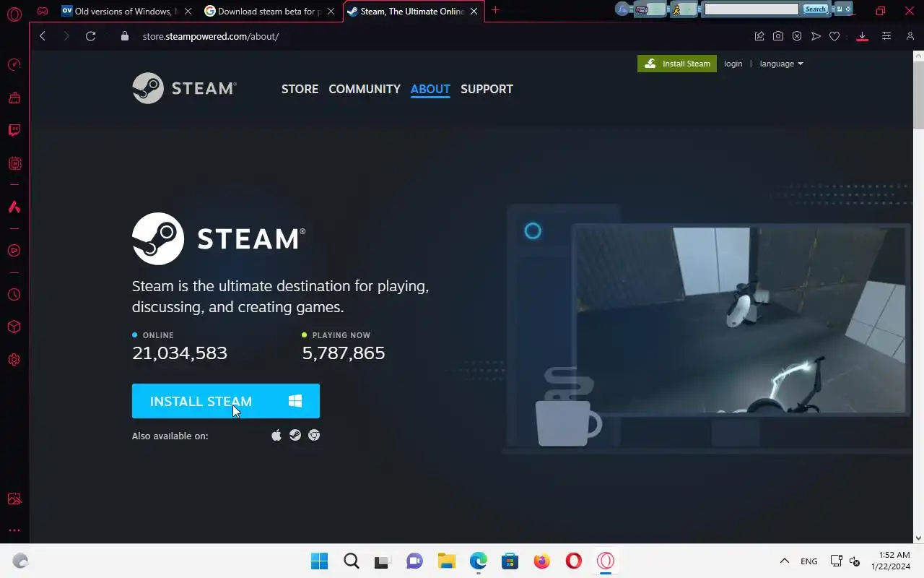Open GX Corner gamepad tab icon
924x578 pixels.
43,11
